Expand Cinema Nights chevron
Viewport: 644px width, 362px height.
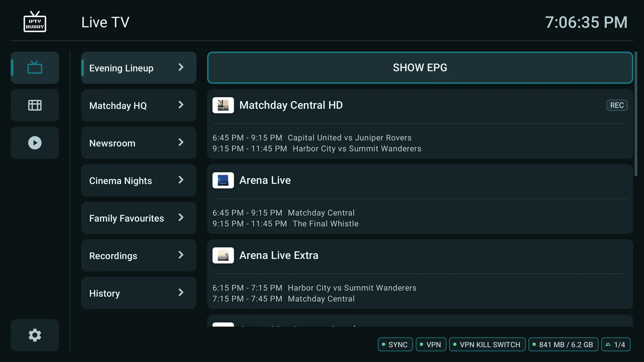point(181,180)
